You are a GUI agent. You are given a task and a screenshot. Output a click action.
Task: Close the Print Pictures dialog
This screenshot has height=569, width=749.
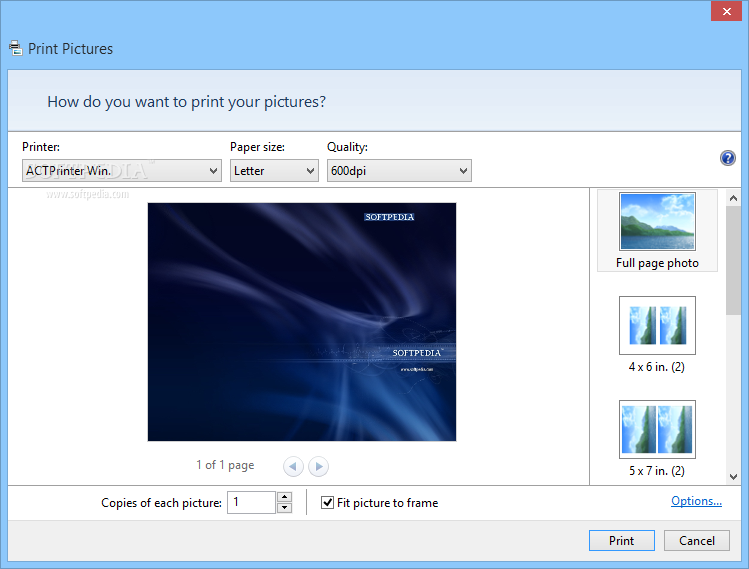click(x=726, y=11)
